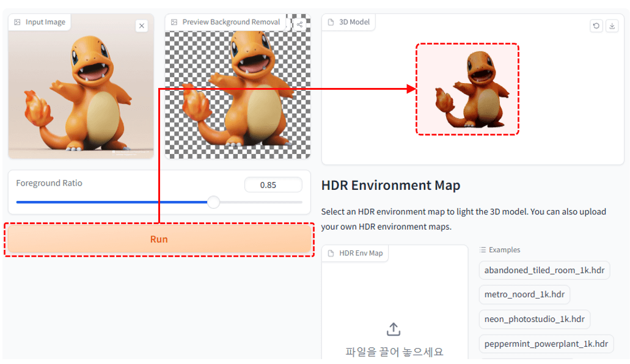The height and width of the screenshot is (364, 630).
Task: Click the description starting 'Select an HDR environment map'
Action: (x=464, y=219)
